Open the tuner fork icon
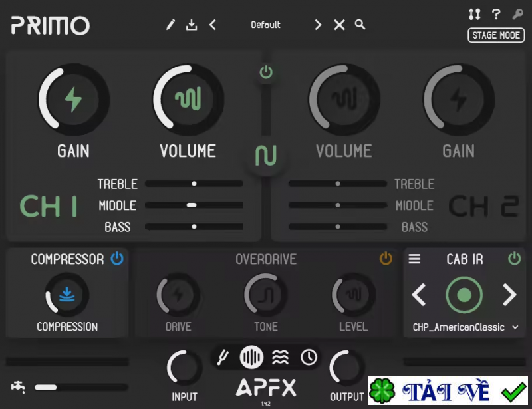The image size is (532, 409). pyautogui.click(x=223, y=357)
